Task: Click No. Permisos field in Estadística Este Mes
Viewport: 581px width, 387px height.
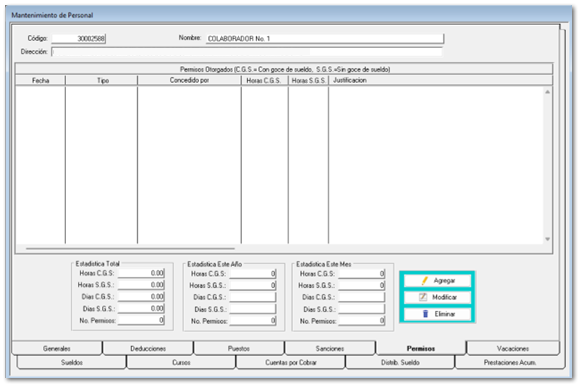Action: click(362, 321)
